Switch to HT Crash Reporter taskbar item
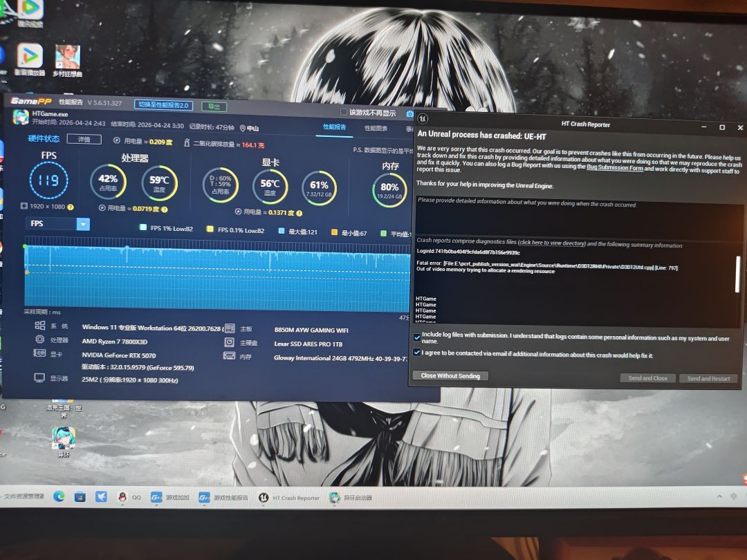Viewport: 747px width, 560px height. 289,498
